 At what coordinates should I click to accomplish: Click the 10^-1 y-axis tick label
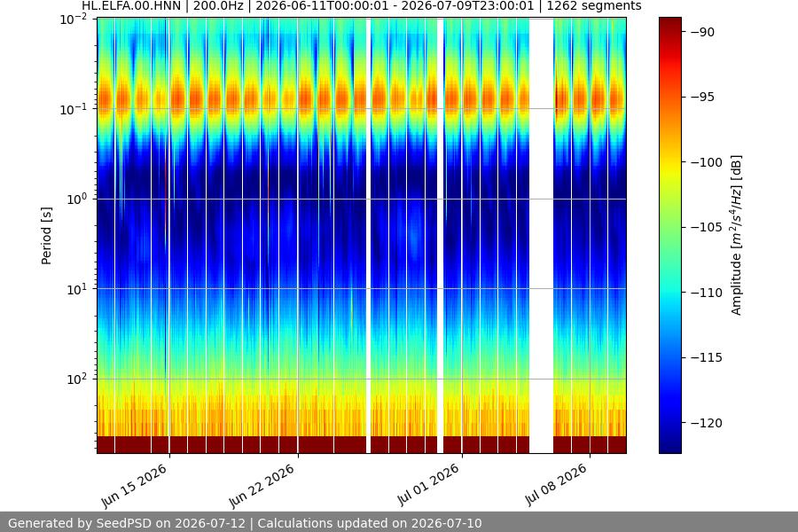pyautogui.click(x=74, y=109)
